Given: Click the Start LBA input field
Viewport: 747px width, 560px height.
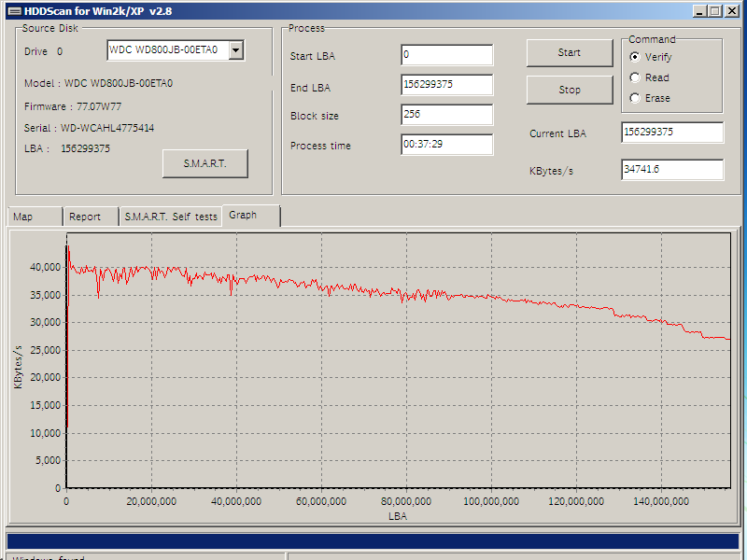Looking at the screenshot, I should [446, 55].
